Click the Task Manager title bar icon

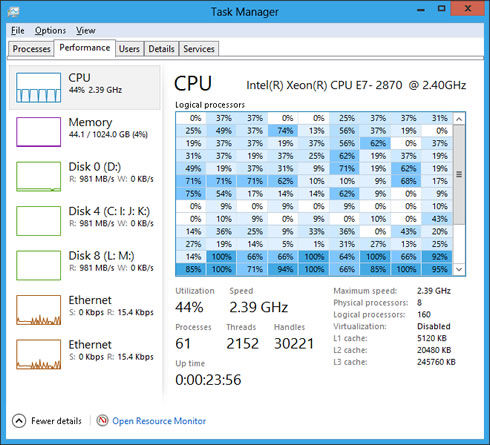(14, 12)
